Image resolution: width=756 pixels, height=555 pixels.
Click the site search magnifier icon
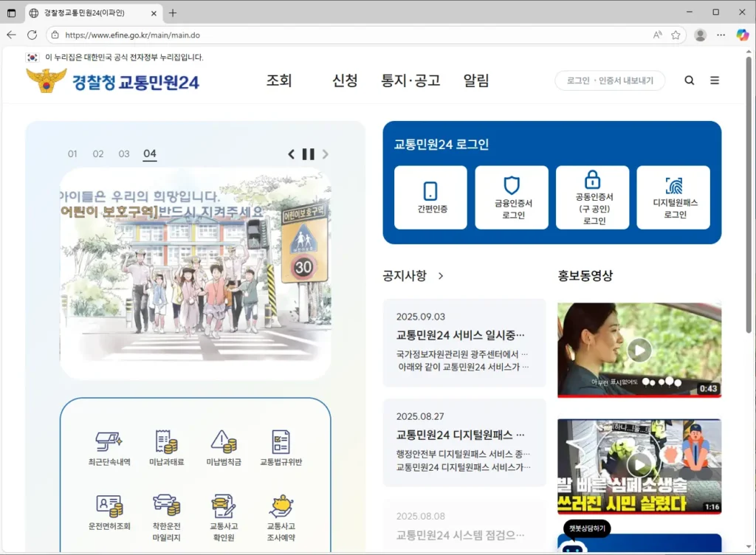689,80
